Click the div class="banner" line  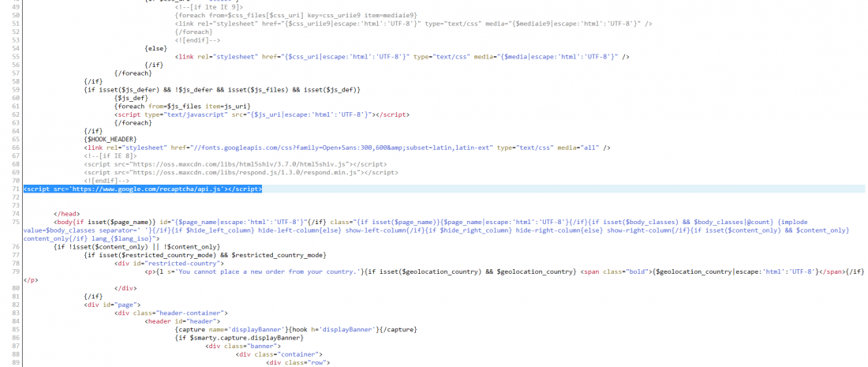[x=243, y=346]
